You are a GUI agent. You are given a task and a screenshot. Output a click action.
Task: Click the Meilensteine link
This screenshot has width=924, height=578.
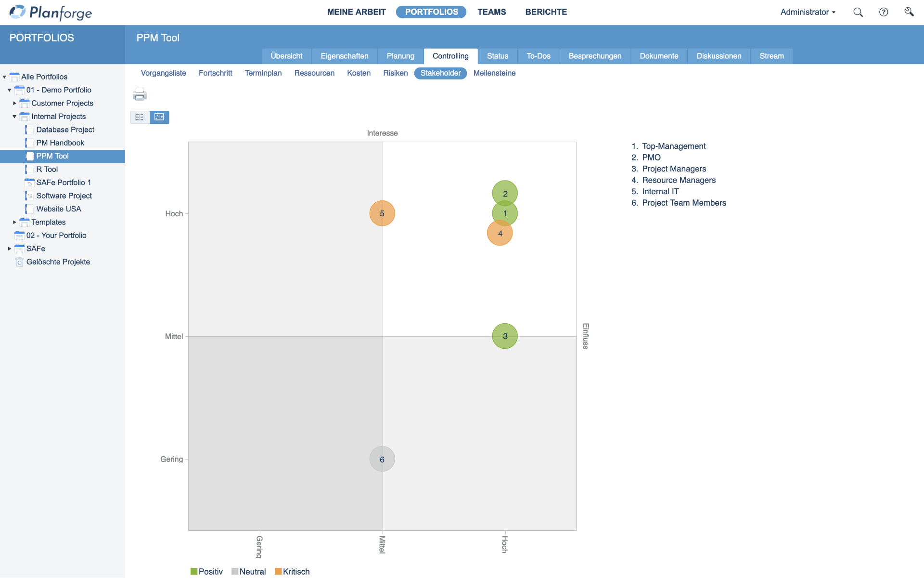coord(494,73)
